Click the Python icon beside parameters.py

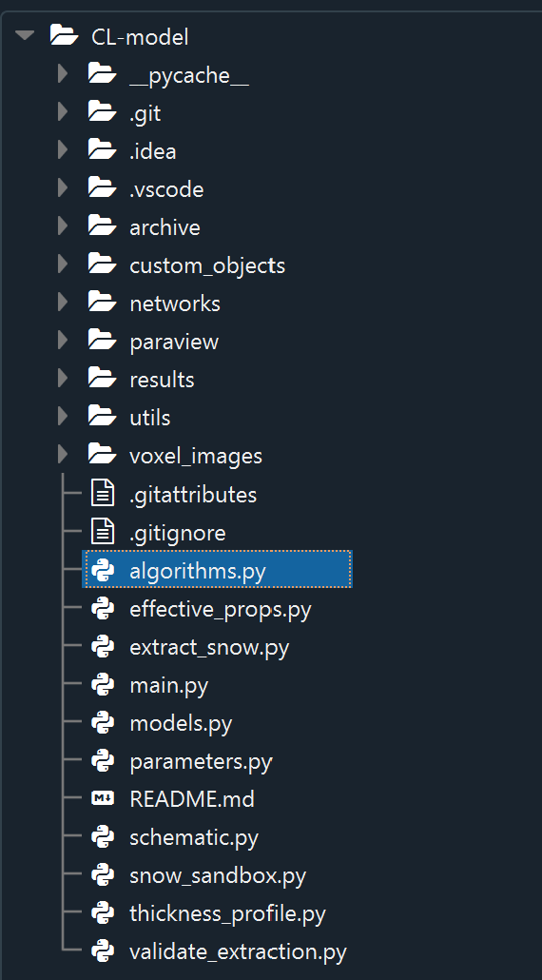103,760
